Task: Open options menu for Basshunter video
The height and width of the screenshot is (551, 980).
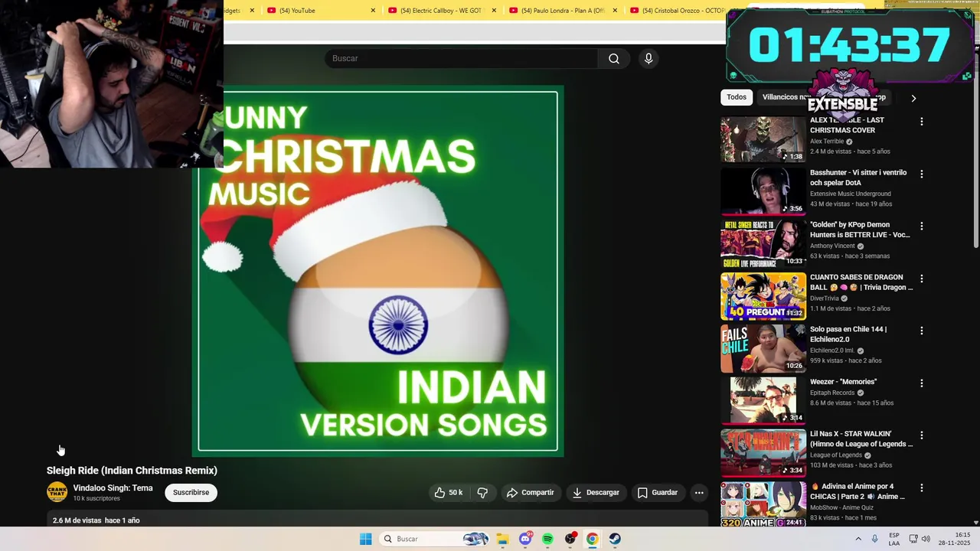Action: tap(922, 174)
